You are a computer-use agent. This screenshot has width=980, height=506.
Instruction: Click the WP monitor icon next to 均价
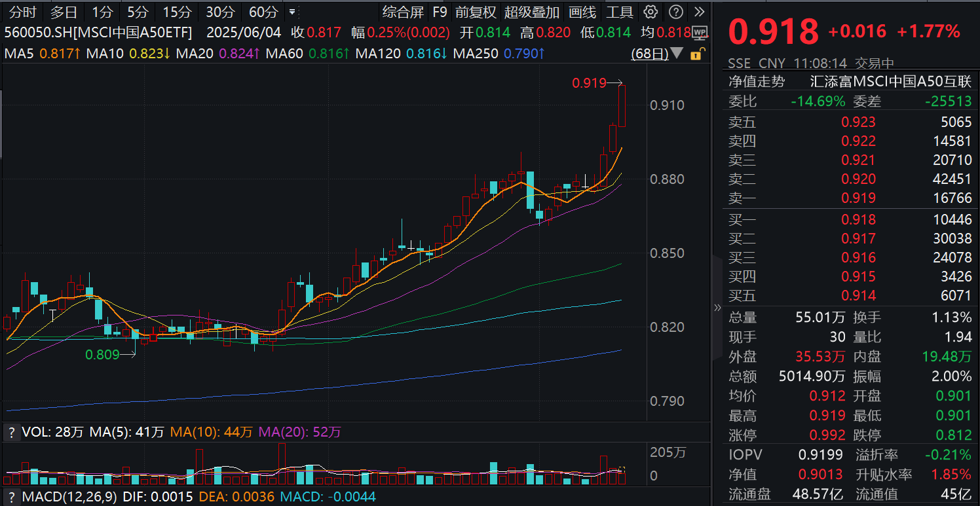pyautogui.click(x=700, y=32)
